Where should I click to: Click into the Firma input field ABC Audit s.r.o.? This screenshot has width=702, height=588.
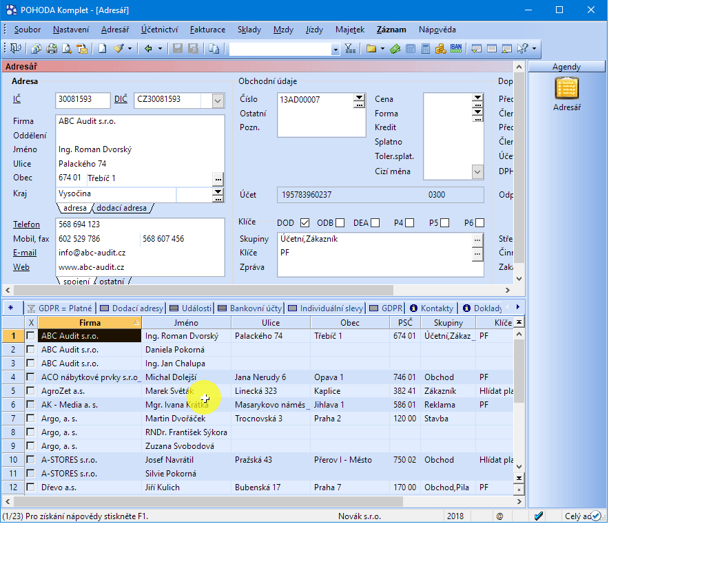(140, 121)
